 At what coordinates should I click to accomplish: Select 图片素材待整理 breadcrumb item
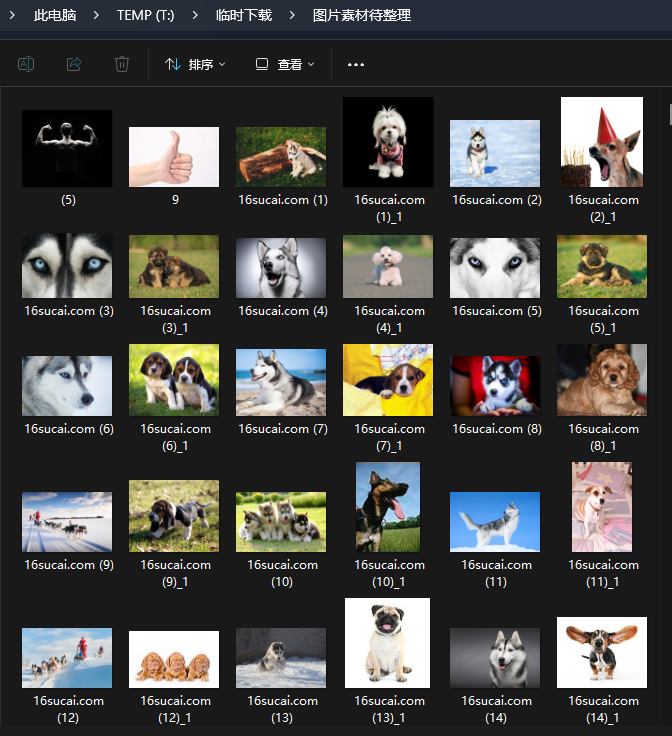(362, 15)
